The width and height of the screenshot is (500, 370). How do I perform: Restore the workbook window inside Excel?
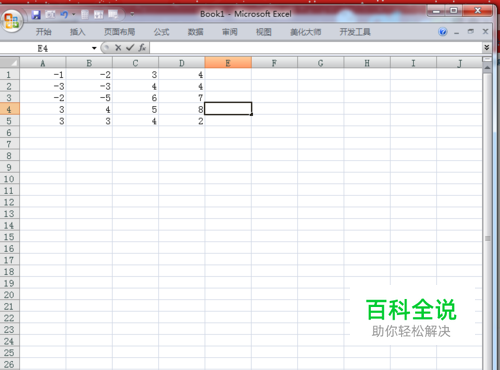(471, 32)
